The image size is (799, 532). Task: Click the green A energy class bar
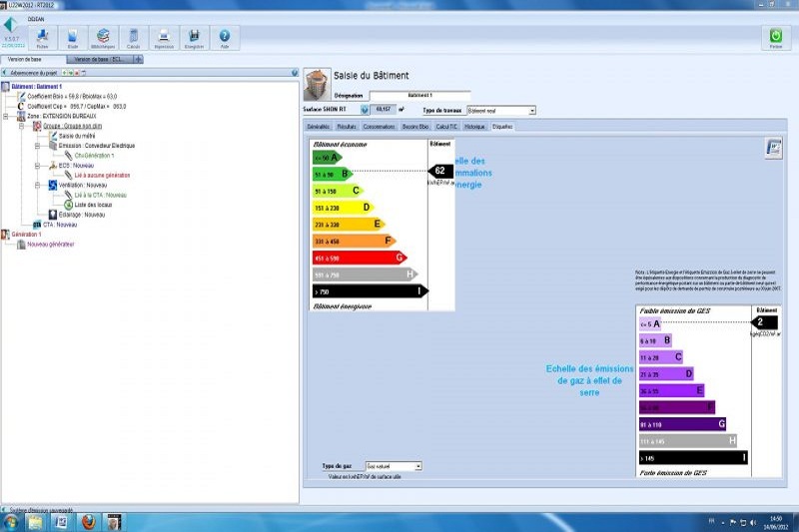[328, 158]
